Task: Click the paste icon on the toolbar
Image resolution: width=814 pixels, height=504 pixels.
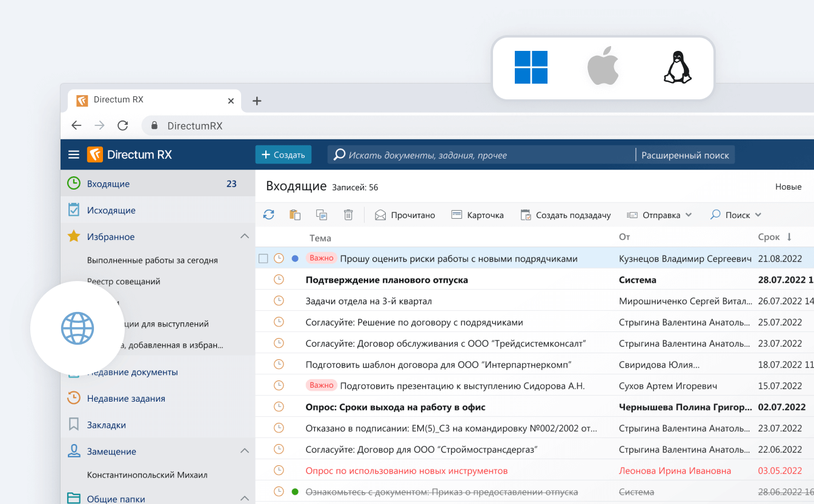Action: click(x=294, y=214)
